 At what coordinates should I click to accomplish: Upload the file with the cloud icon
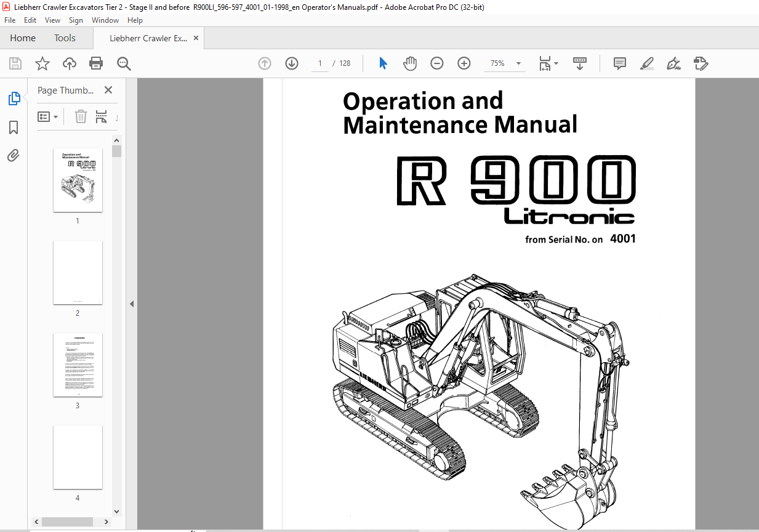pyautogui.click(x=70, y=63)
